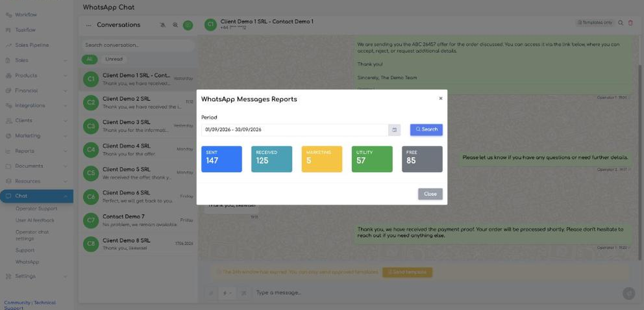The image size is (644, 310).
Task: Edit the Period date range field
Action: coord(294,130)
